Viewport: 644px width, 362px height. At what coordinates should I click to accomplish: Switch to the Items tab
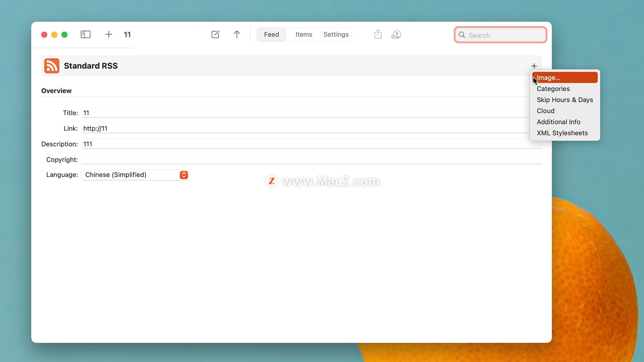coord(304,35)
